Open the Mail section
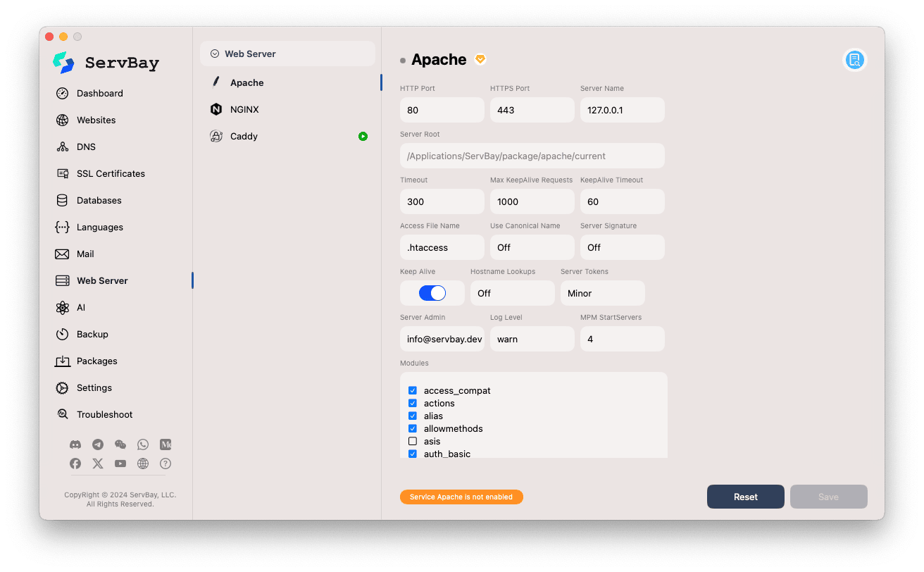The height and width of the screenshot is (572, 924). pos(85,254)
